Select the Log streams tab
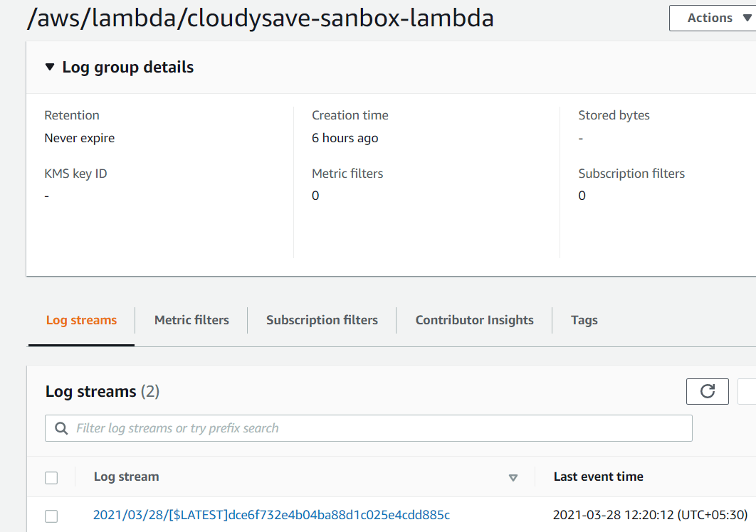 click(x=81, y=320)
